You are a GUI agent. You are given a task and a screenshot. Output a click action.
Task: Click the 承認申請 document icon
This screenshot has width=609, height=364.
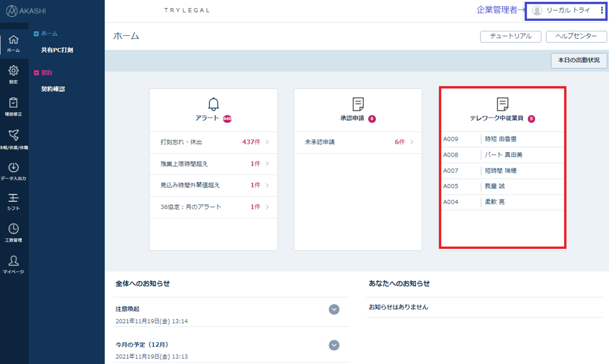[x=358, y=104]
